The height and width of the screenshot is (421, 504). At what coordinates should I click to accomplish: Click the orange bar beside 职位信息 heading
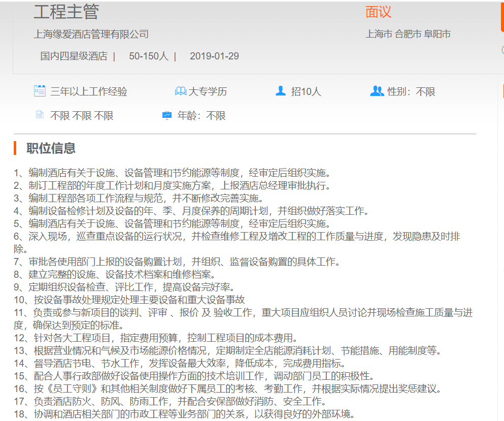[x=16, y=148]
